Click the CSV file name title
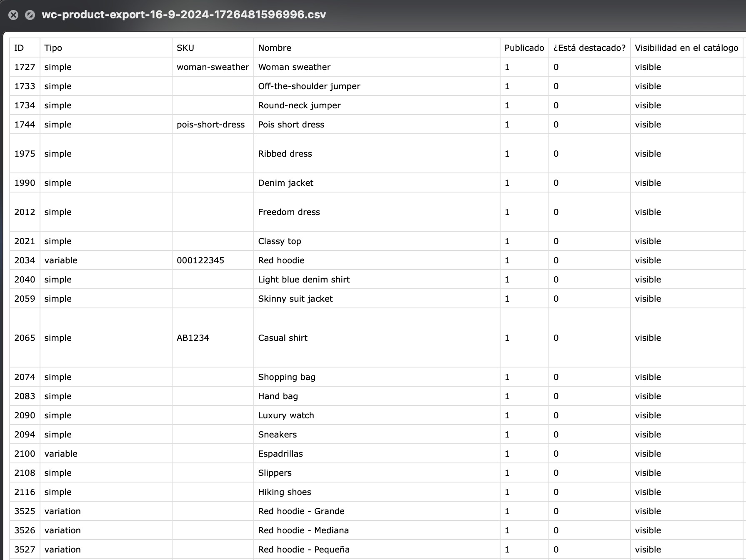Image resolution: width=746 pixels, height=560 pixels. (x=184, y=15)
